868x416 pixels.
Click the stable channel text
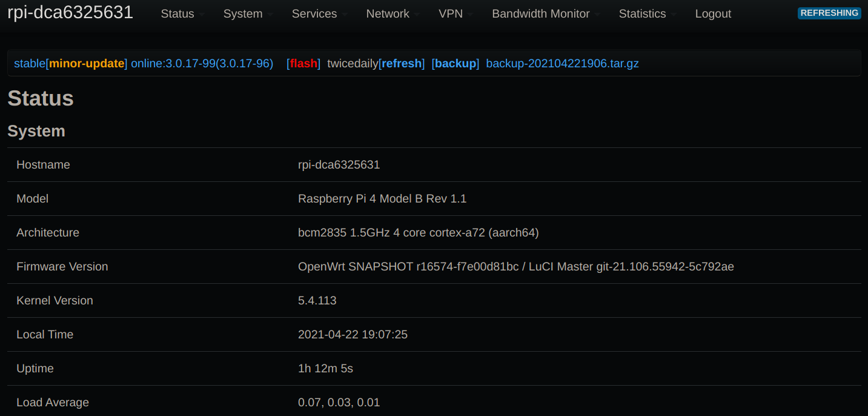29,64
